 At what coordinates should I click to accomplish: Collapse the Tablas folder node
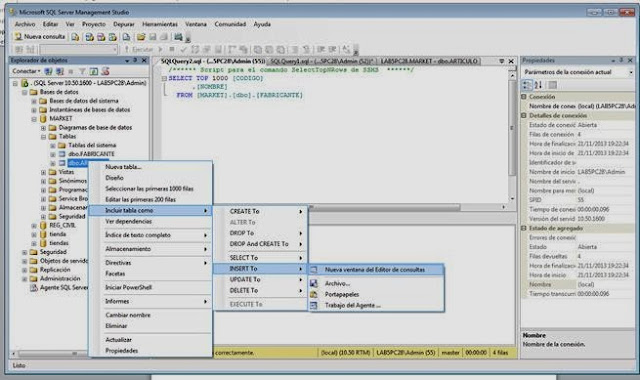click(x=43, y=137)
